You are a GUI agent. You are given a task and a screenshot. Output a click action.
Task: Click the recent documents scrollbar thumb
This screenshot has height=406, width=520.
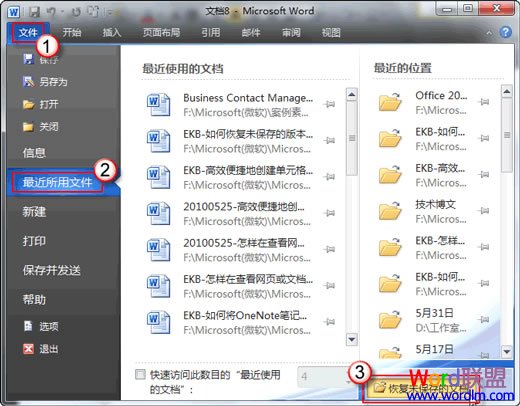[352, 138]
